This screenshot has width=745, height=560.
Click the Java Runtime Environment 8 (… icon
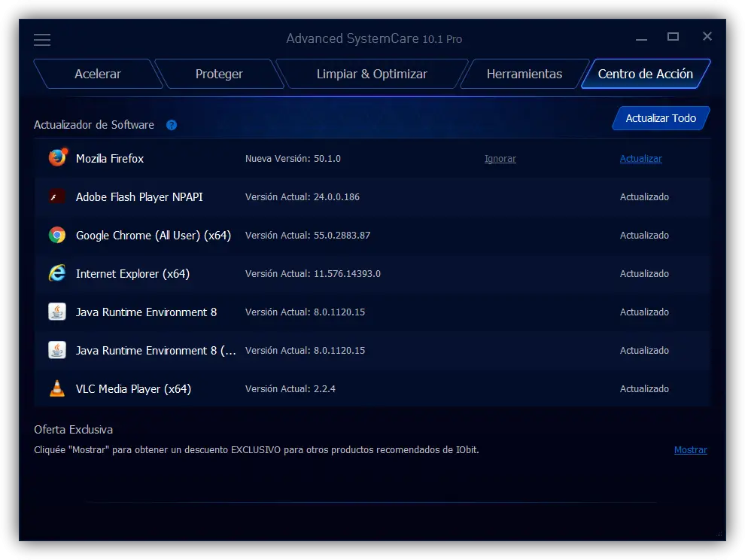(57, 350)
